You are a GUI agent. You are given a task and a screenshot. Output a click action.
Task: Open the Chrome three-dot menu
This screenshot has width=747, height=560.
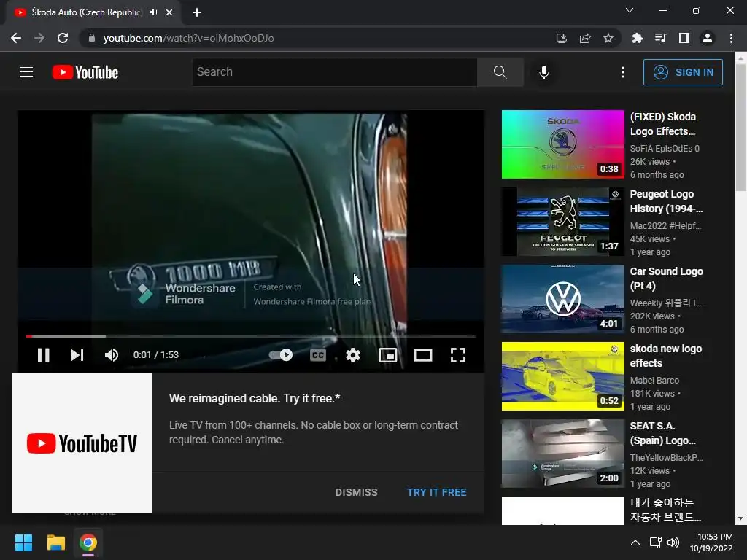coord(731,38)
